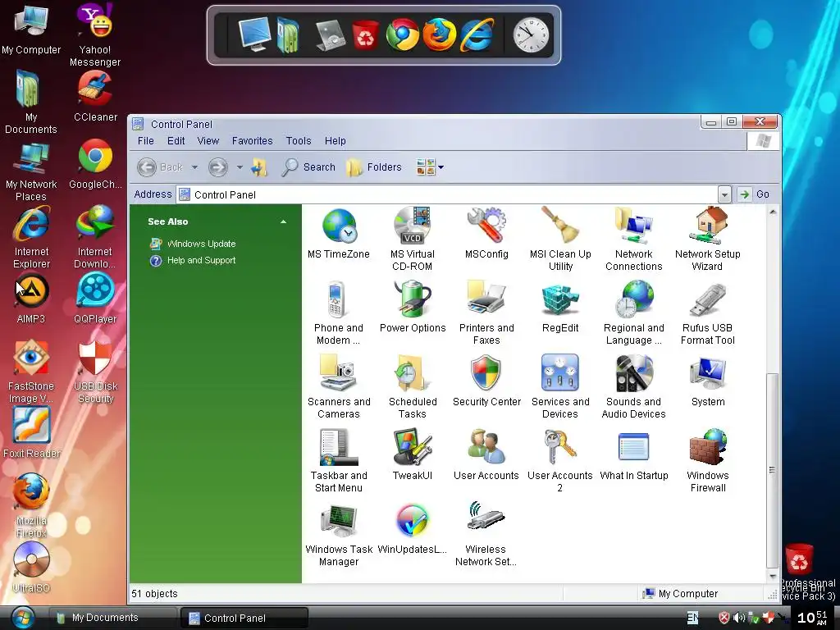Click the Go button
Screen dimensions: 840x630
click(x=755, y=194)
